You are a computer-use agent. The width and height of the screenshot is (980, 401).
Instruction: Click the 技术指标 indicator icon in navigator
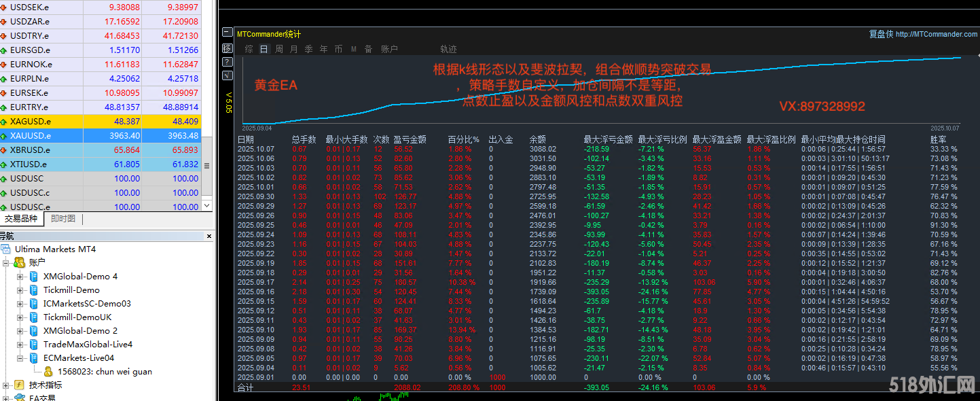click(x=19, y=385)
